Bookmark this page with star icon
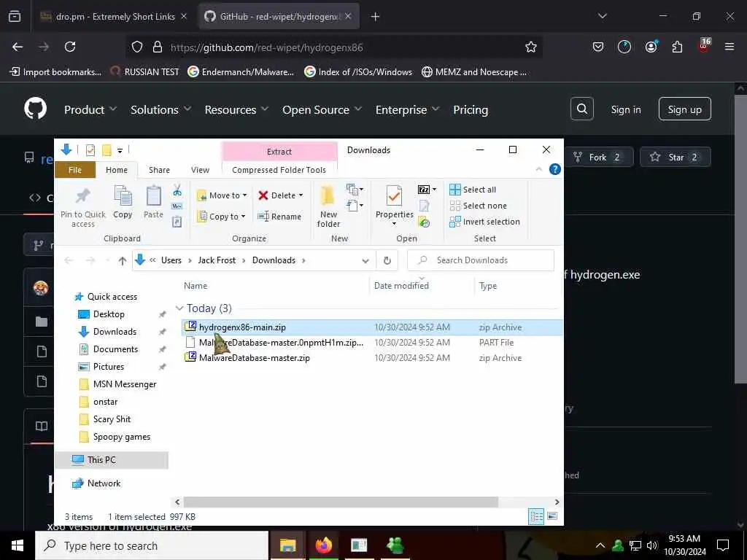Screen dimensions: 747x560 pyautogui.click(x=531, y=47)
